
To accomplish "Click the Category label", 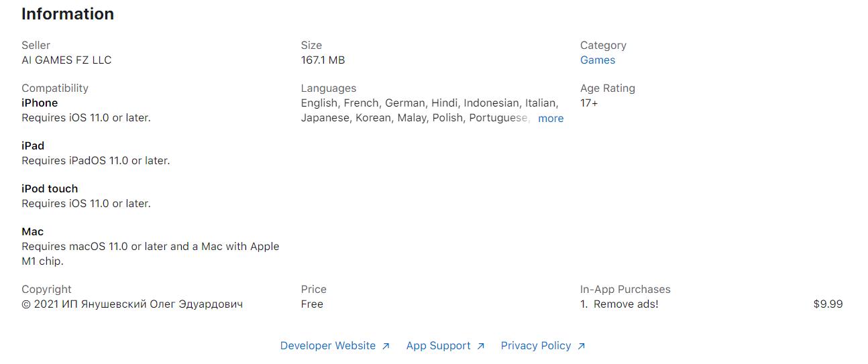I will click(603, 45).
